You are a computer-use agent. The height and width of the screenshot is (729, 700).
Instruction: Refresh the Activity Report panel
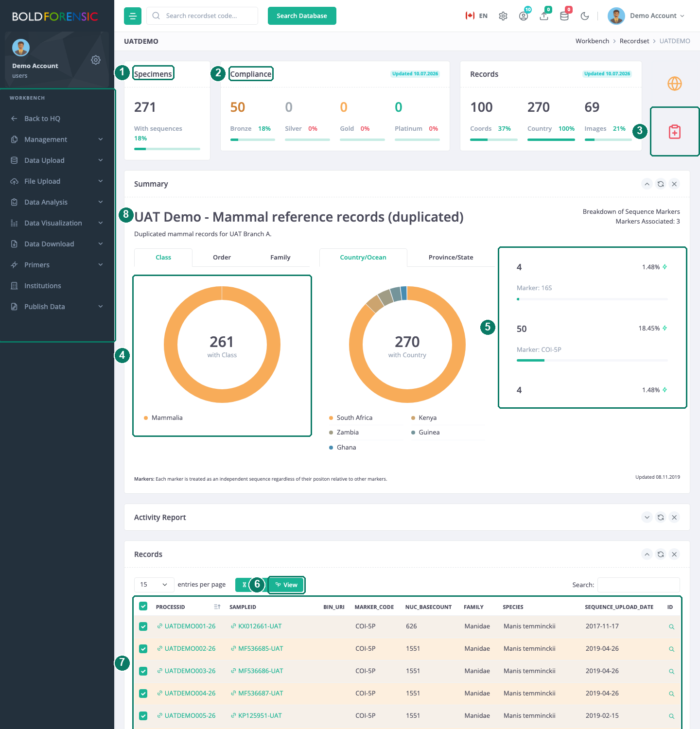661,517
